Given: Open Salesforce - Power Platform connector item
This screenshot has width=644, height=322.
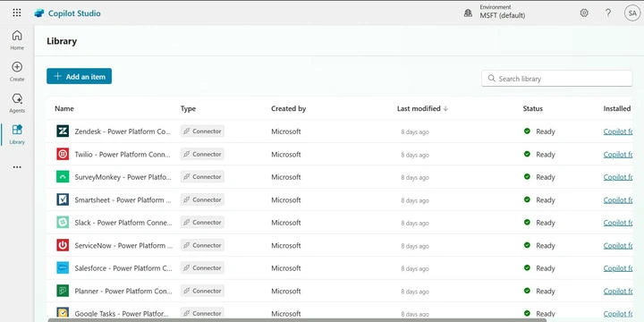Looking at the screenshot, I should pos(123,268).
